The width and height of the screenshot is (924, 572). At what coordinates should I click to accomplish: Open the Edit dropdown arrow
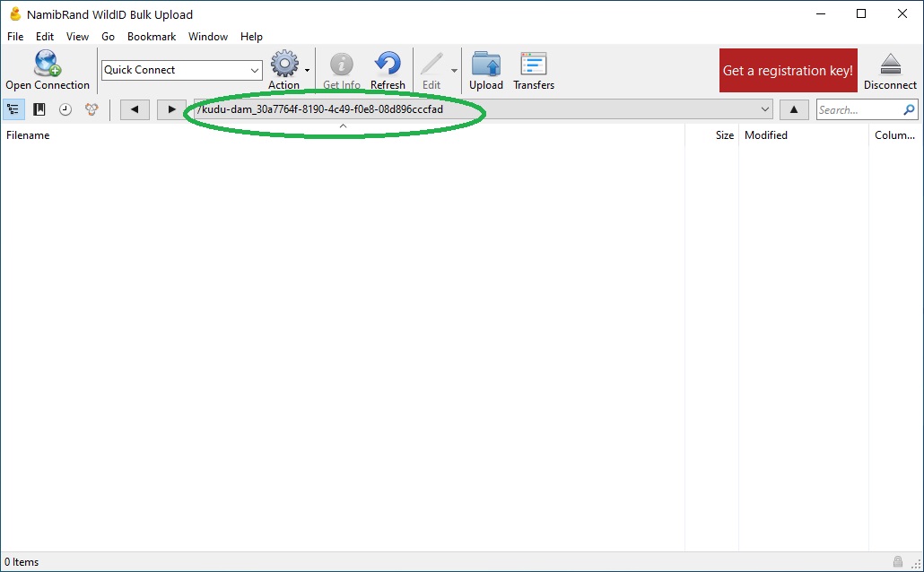[x=454, y=70]
